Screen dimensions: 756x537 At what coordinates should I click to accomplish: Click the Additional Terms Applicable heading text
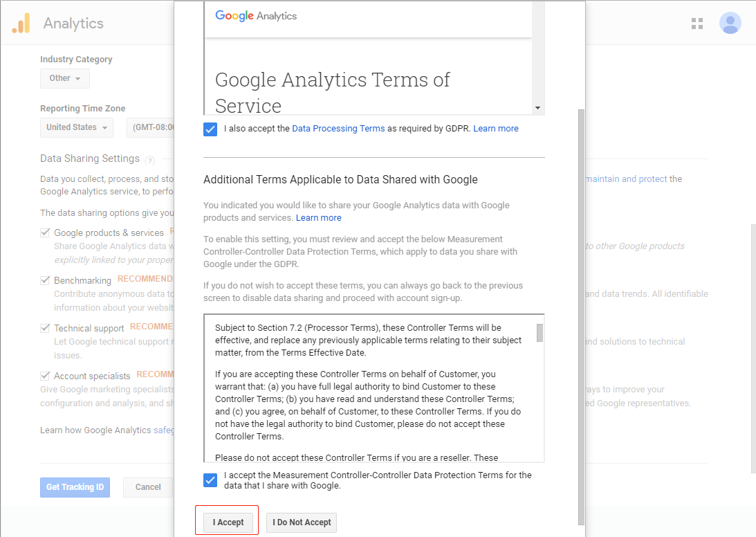coord(340,179)
